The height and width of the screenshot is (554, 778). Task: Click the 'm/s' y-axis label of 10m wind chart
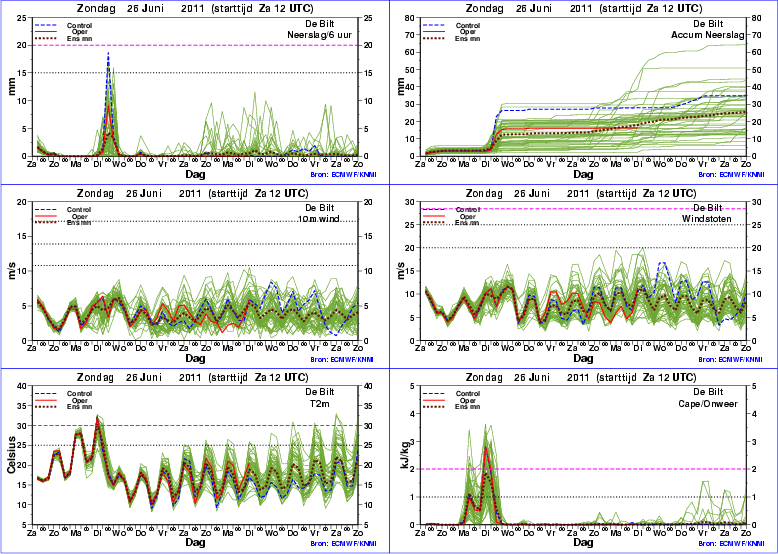10,271
